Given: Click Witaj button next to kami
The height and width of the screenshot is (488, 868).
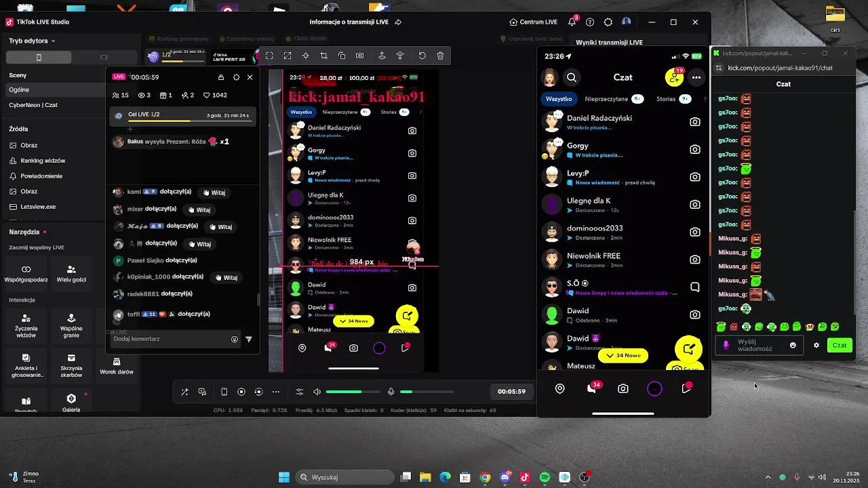Looking at the screenshot, I should [214, 192].
